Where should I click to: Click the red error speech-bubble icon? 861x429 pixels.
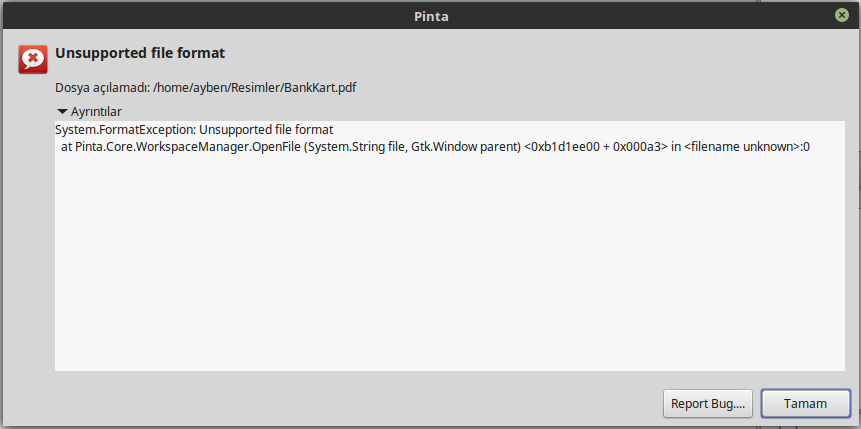point(33,59)
